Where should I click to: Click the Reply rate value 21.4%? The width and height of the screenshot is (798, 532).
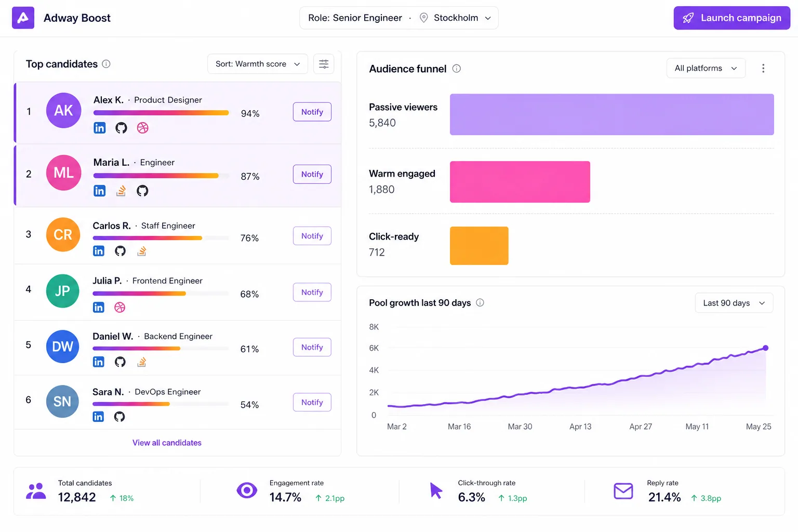pyautogui.click(x=664, y=497)
